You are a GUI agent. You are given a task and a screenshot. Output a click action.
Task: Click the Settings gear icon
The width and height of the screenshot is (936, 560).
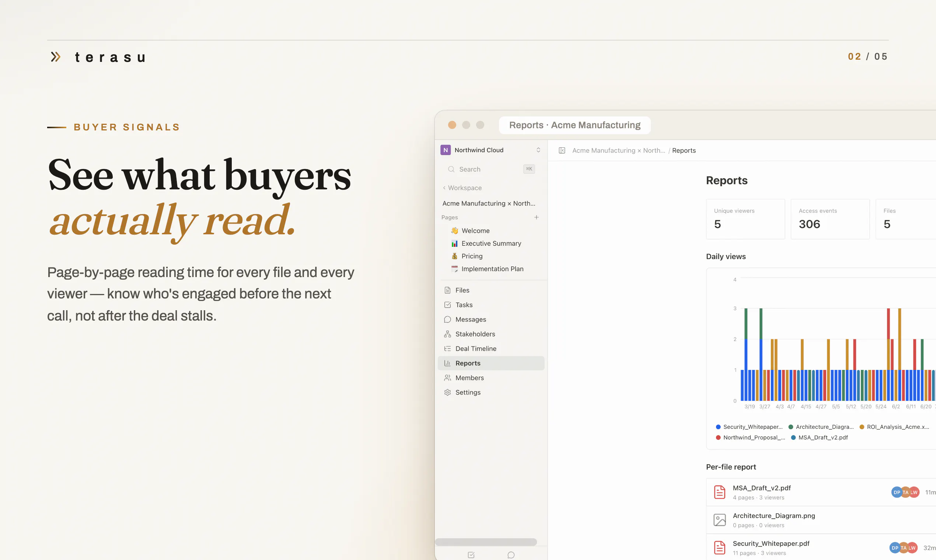(448, 392)
